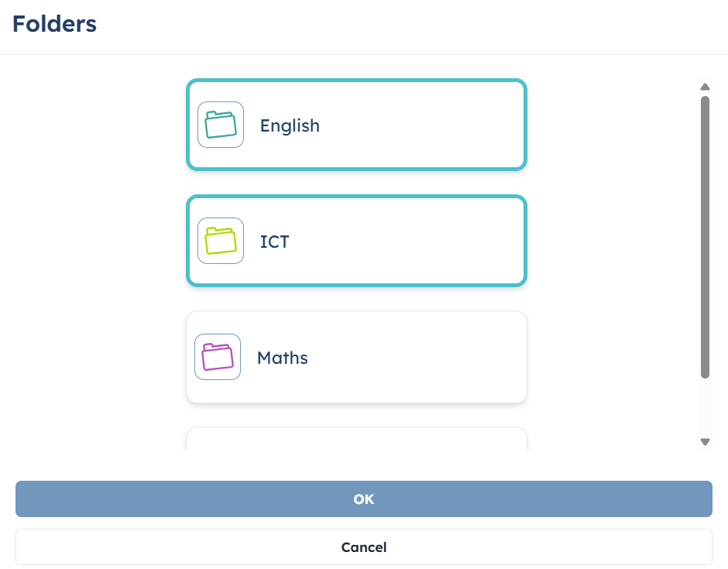The width and height of the screenshot is (728, 569).
Task: Select the unselected Maths folder card
Action: (356, 357)
